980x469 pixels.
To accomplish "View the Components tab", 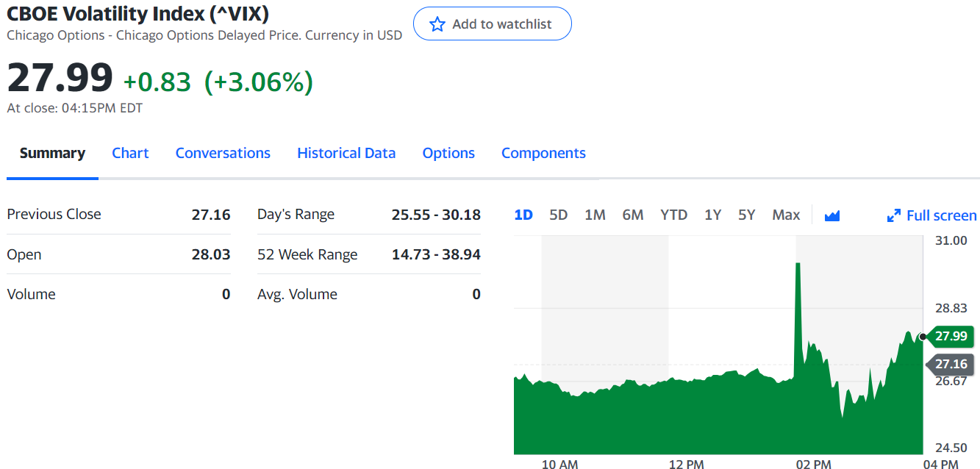I will click(543, 153).
